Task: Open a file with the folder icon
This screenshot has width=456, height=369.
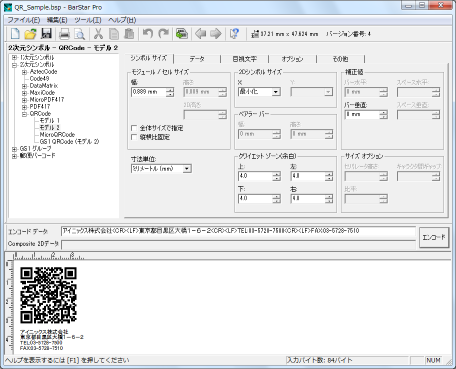Action: pyautogui.click(x=30, y=34)
